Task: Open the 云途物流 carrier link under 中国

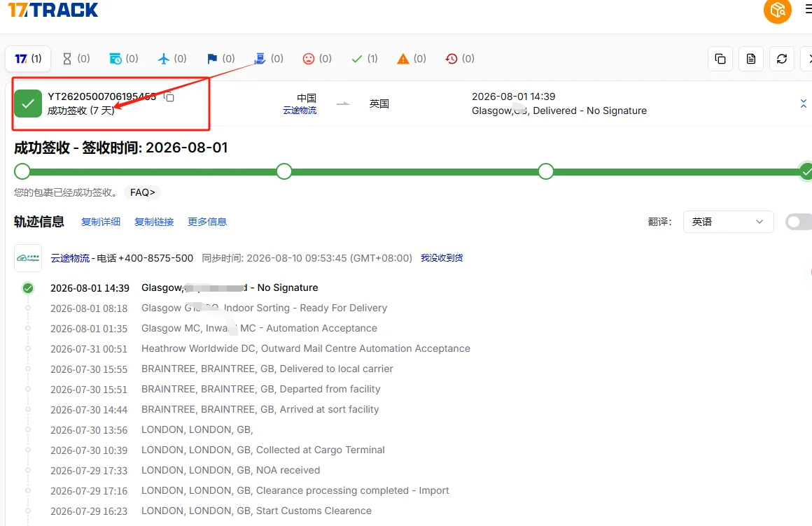Action: pos(300,111)
